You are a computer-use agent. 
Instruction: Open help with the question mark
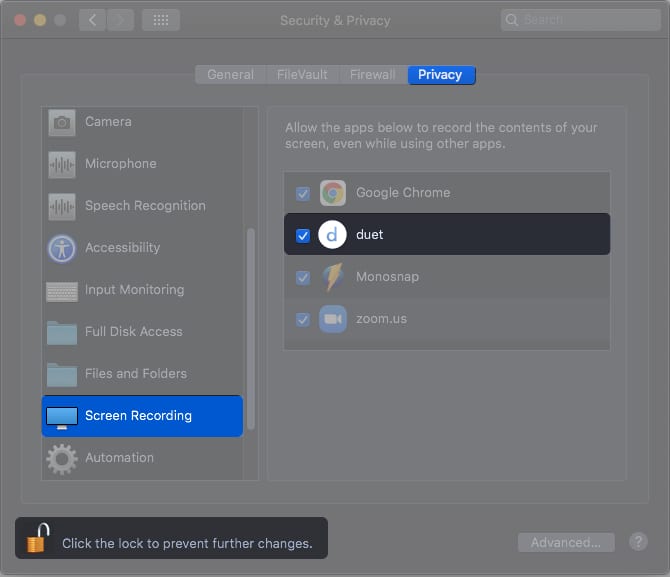pos(638,542)
